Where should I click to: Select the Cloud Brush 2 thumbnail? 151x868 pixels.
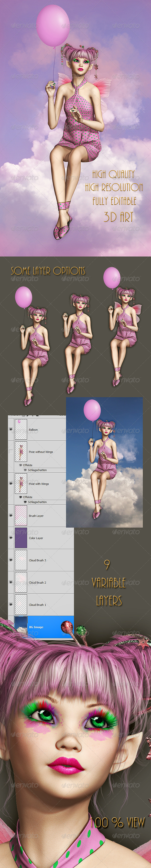[x=21, y=582]
